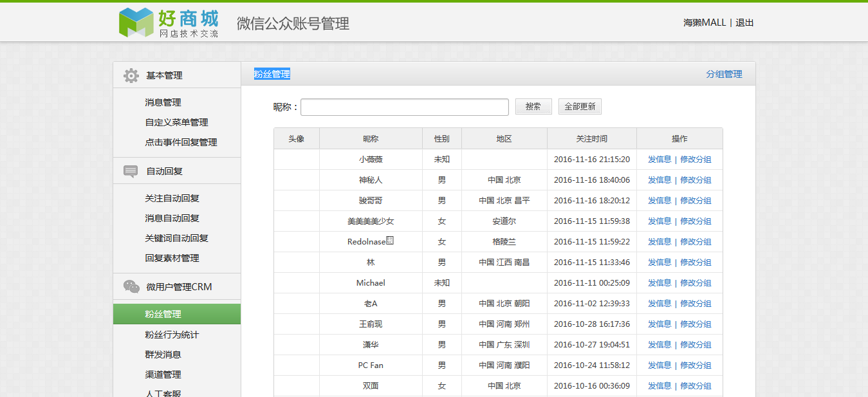Viewport: 868px width, 397px height.
Task: Click 发信息 for 林
Action: point(660,263)
